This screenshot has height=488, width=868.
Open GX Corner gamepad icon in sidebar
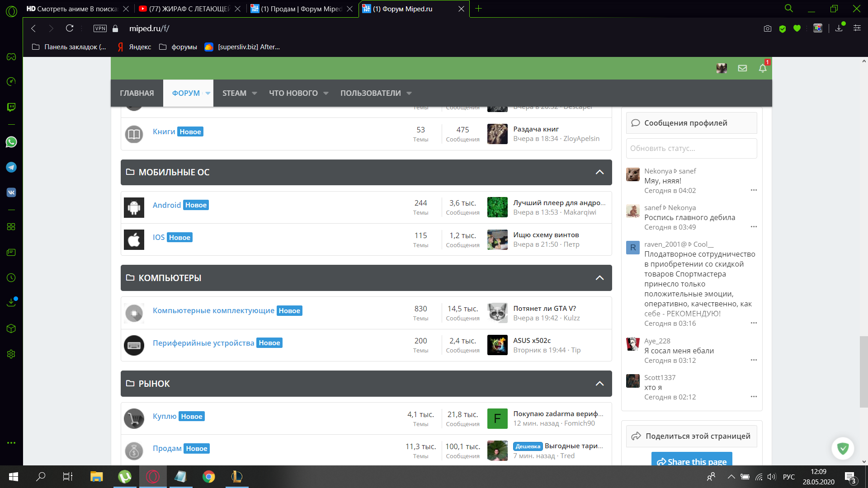click(x=11, y=56)
